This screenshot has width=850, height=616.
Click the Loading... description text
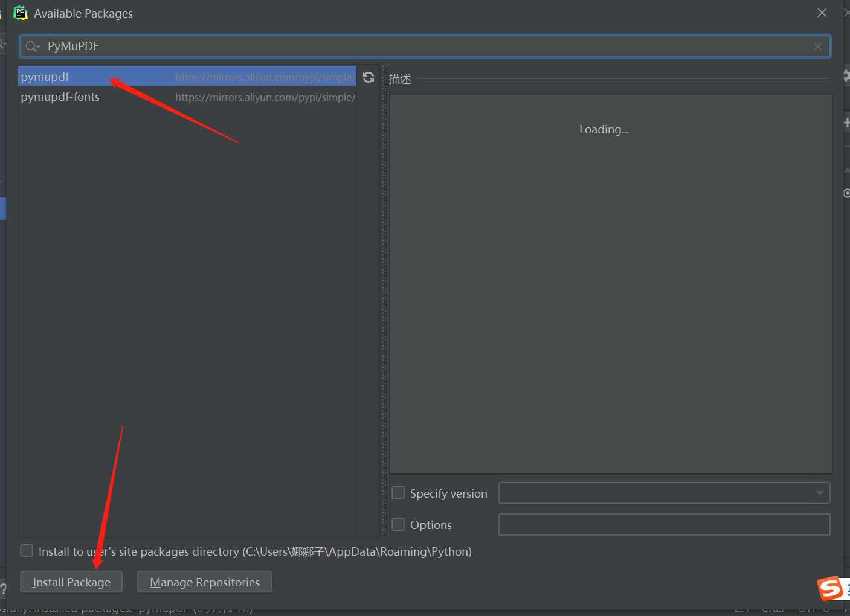pos(604,129)
